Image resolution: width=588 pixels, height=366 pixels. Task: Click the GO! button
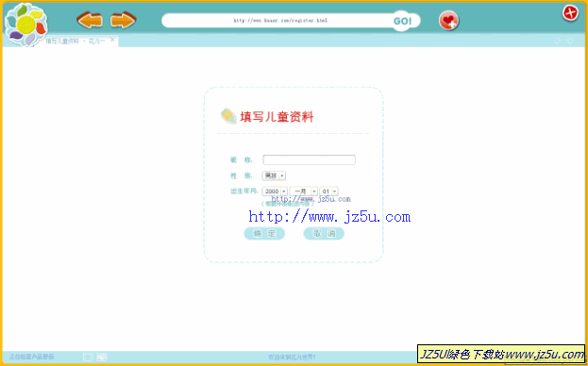pos(402,21)
